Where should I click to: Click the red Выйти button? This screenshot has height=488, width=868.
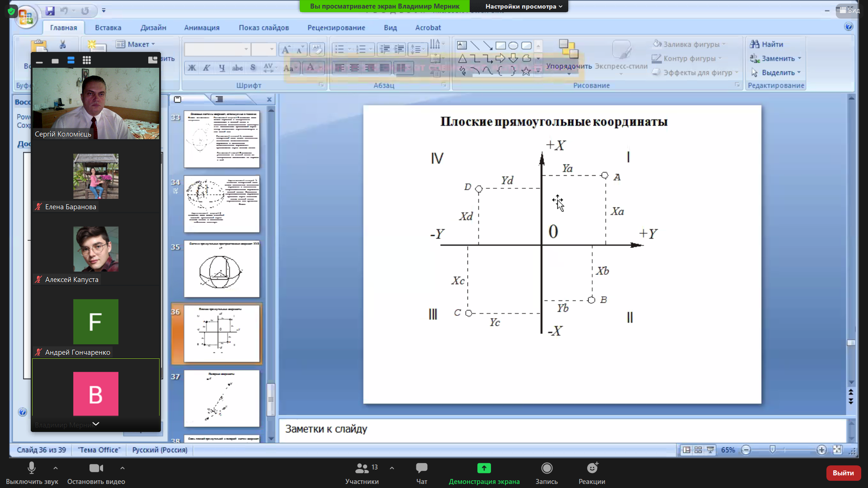843,473
